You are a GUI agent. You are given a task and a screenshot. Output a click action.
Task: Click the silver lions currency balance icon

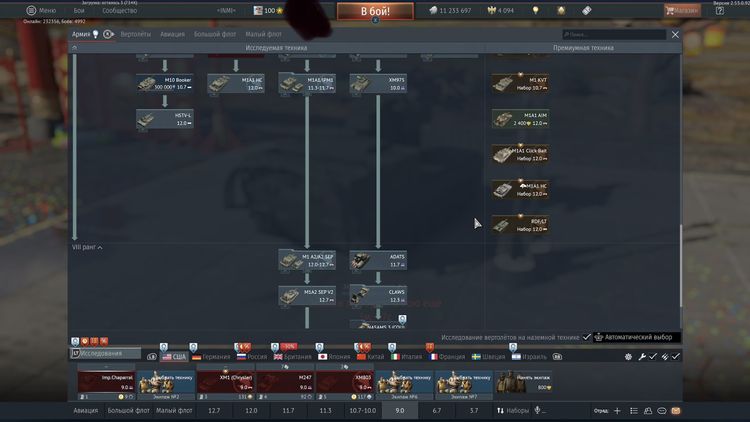[x=433, y=10]
